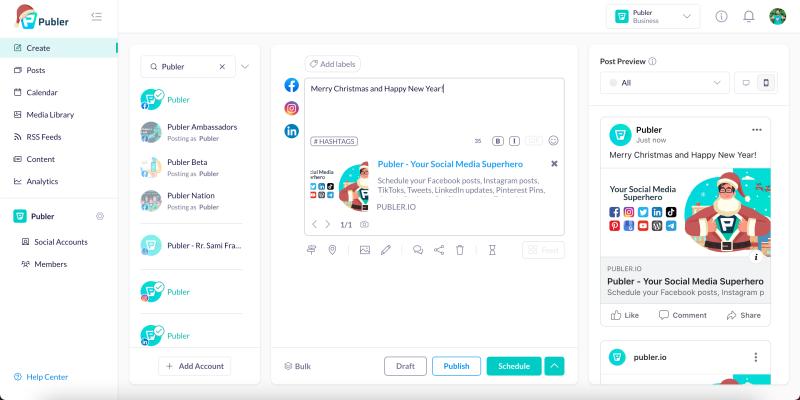The width and height of the screenshot is (800, 400).
Task: Click the signpost icon in the post toolbar
Action: point(311,250)
